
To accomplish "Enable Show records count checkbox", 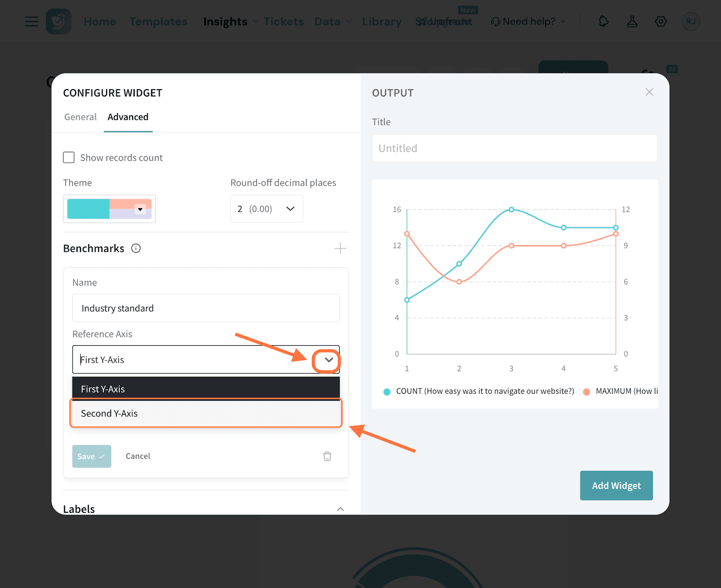I will (69, 158).
